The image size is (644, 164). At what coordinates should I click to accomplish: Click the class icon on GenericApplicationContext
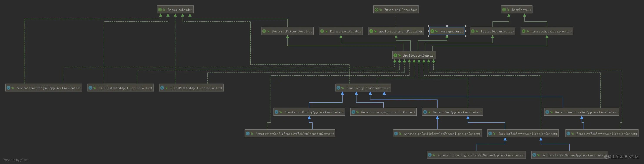click(x=338, y=88)
